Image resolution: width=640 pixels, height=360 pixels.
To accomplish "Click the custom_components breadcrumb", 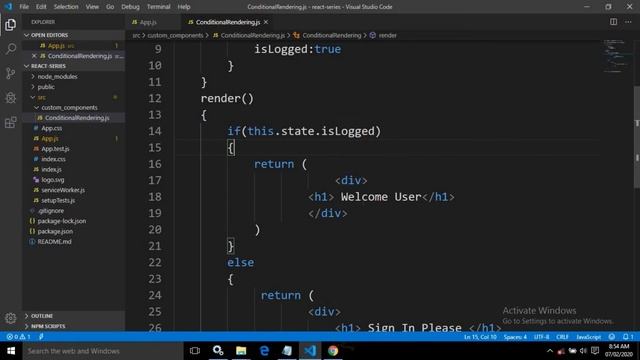I will pos(175,36).
